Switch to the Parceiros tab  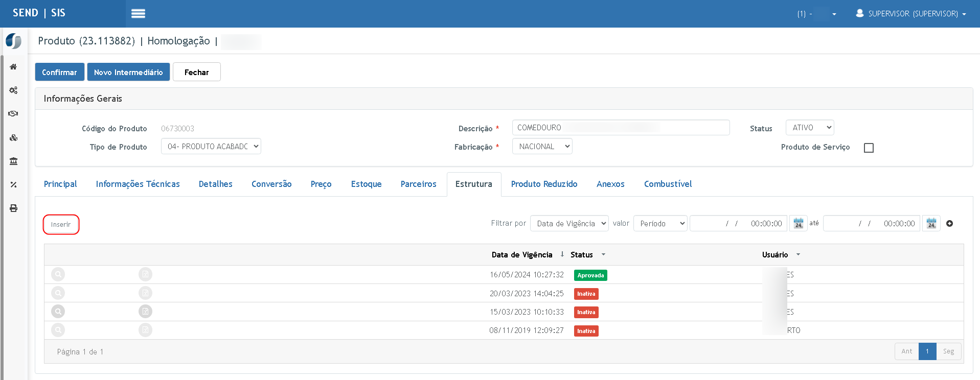point(419,184)
